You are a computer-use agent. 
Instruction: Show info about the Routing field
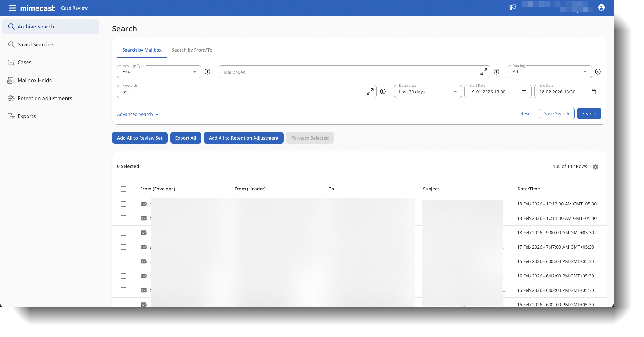pyautogui.click(x=598, y=72)
